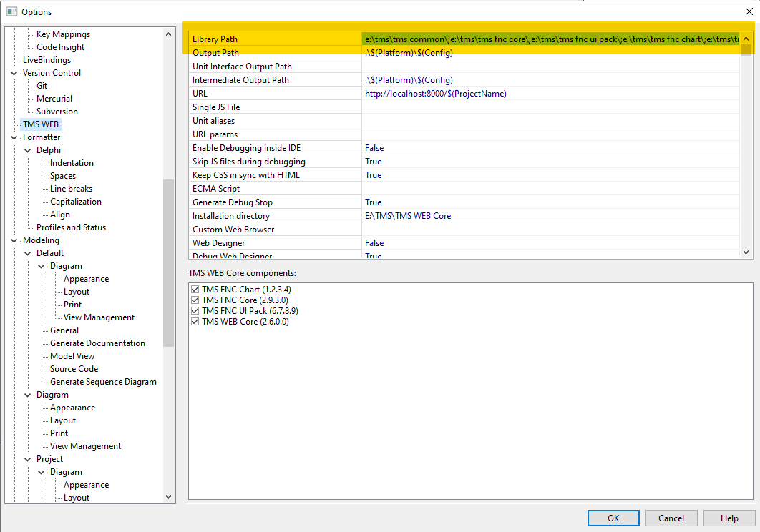The width and height of the screenshot is (760, 532).
Task: Close the Options dialog with the X button
Action: pyautogui.click(x=749, y=11)
